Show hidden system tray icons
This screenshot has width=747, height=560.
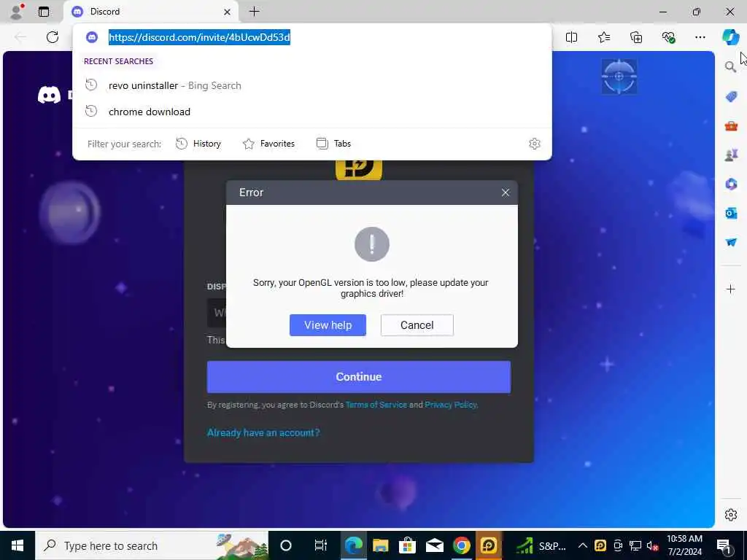tap(583, 545)
